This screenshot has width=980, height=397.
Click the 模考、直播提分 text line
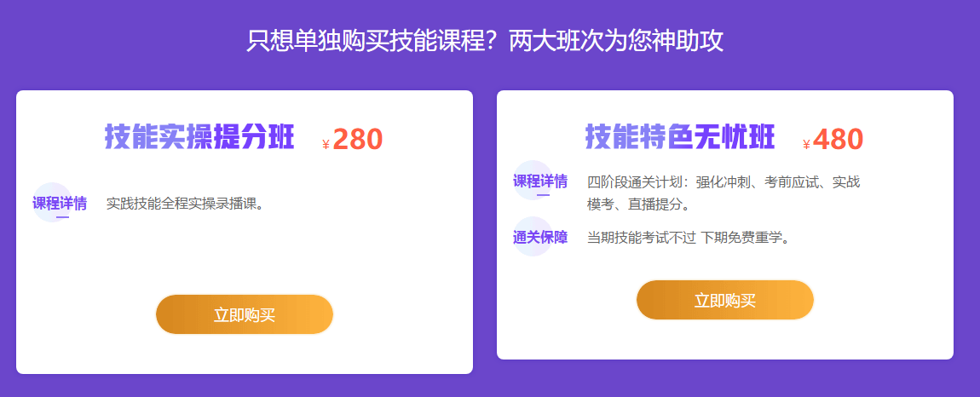(638, 204)
